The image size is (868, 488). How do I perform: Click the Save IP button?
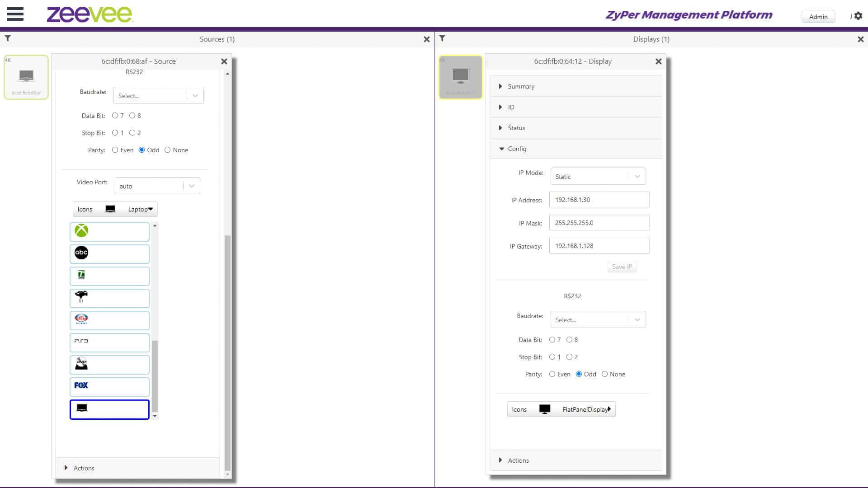622,267
